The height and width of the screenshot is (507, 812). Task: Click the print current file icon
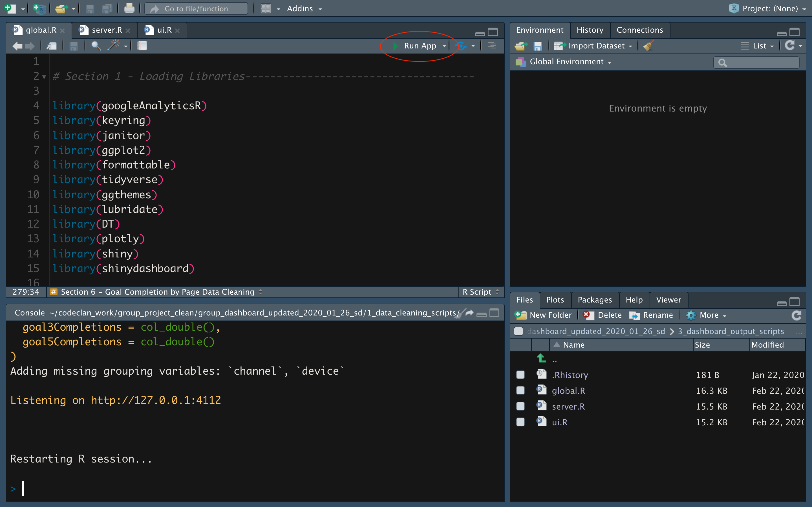[x=129, y=8]
